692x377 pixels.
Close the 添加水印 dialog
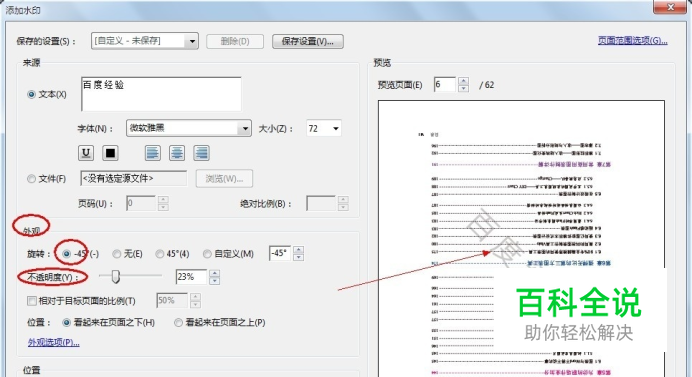tap(670, 7)
